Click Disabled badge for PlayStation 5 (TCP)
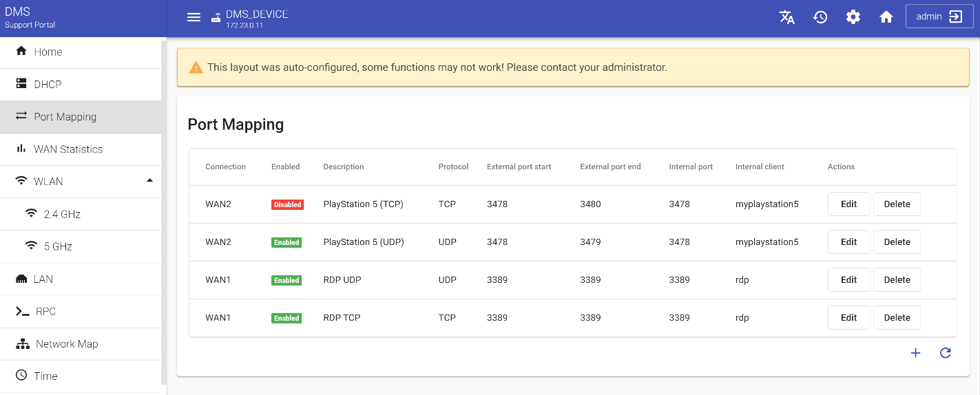The width and height of the screenshot is (980, 395). pos(287,204)
